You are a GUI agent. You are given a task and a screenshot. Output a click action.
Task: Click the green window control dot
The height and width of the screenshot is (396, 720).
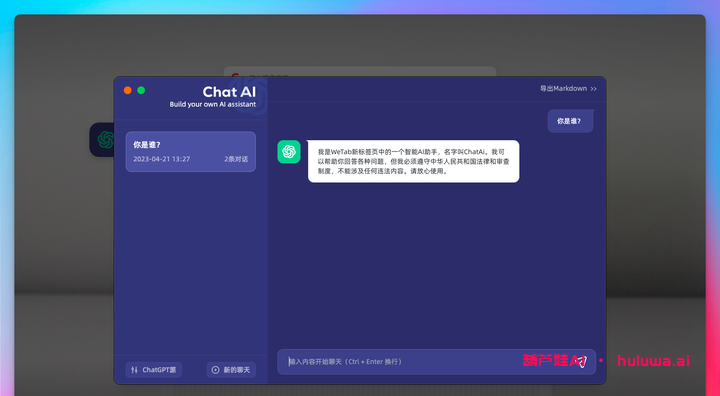[x=141, y=91]
